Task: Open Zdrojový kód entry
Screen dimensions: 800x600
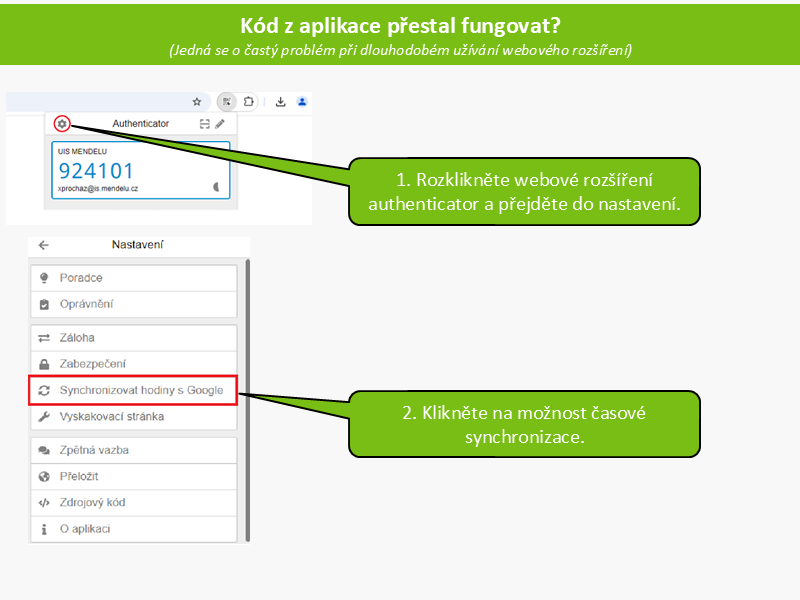Action: [x=134, y=503]
